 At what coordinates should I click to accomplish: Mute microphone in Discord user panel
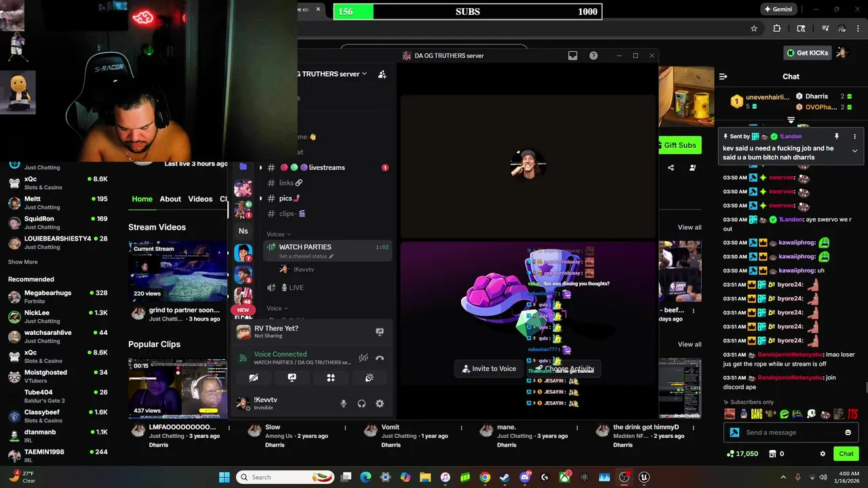click(x=343, y=404)
